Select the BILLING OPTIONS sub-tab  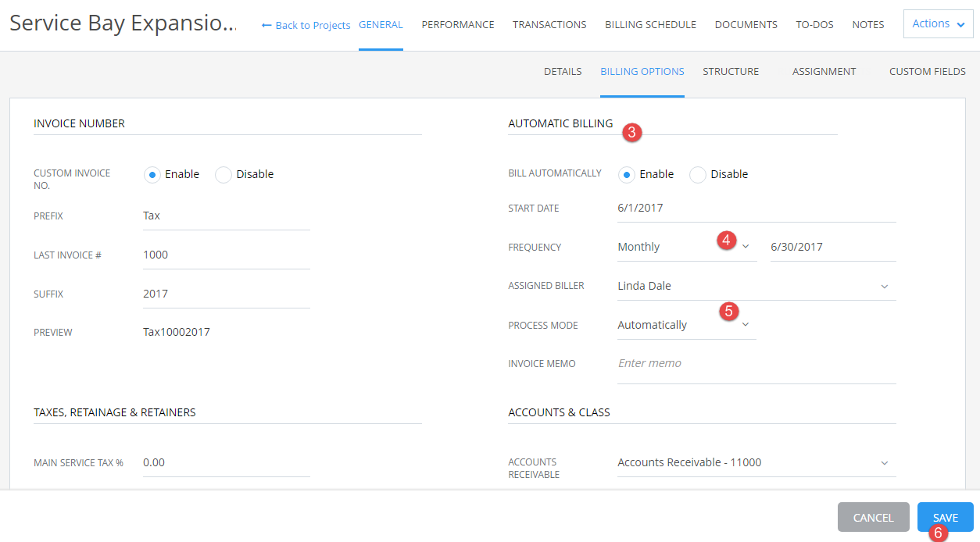pyautogui.click(x=642, y=71)
